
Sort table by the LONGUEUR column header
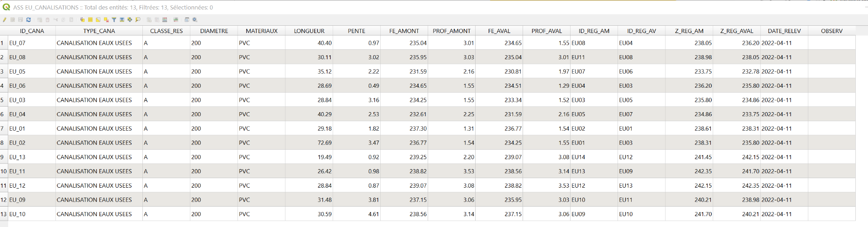[309, 31]
